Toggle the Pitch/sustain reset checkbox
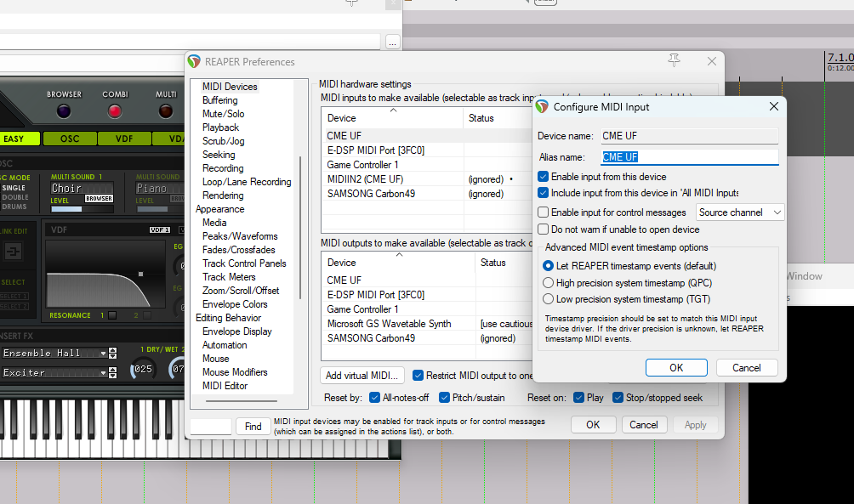 (x=444, y=397)
